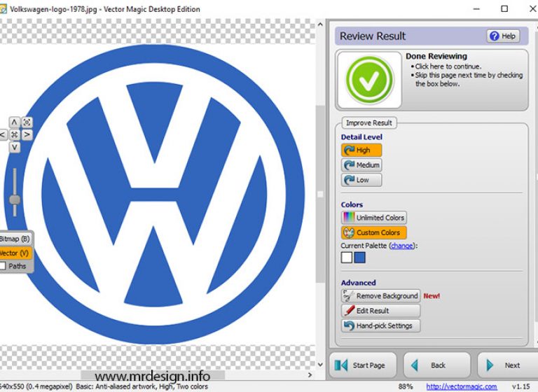Click the preview vertical scrollbar thumb
538x392 pixels.
click(x=320, y=194)
